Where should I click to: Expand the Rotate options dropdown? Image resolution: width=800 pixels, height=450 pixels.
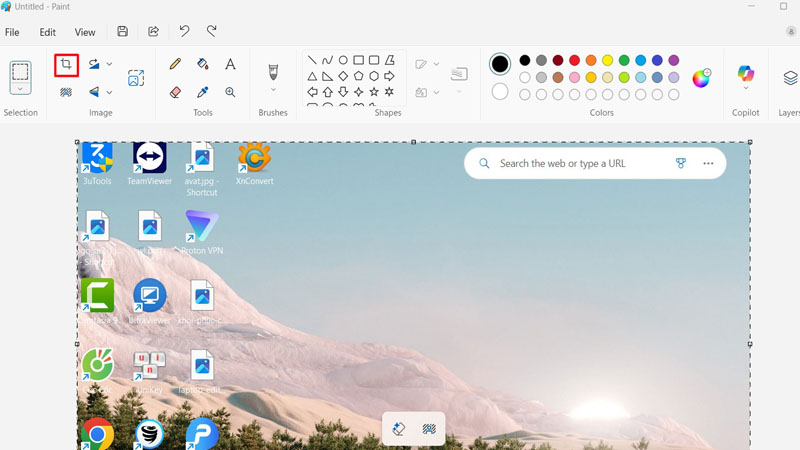click(x=109, y=65)
